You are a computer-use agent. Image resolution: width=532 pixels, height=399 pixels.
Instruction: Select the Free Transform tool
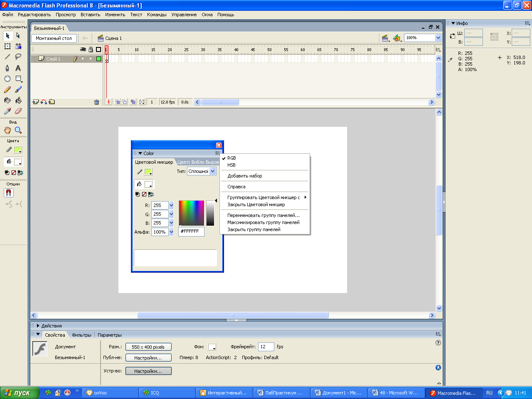click(7, 46)
